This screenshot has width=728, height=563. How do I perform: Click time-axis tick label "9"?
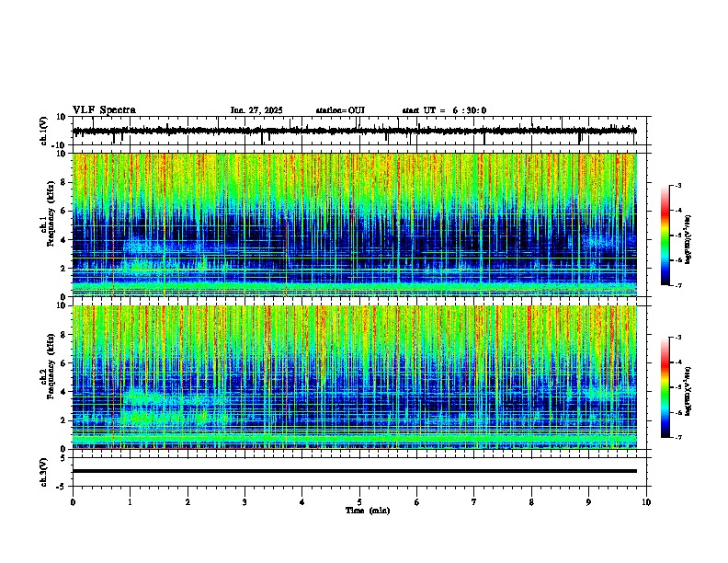tap(588, 502)
